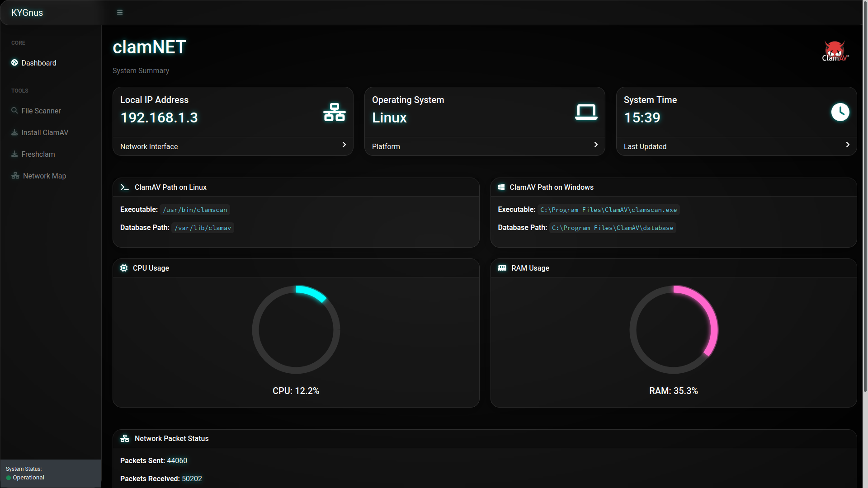
Task: Click the clamNET page title
Action: tap(149, 47)
